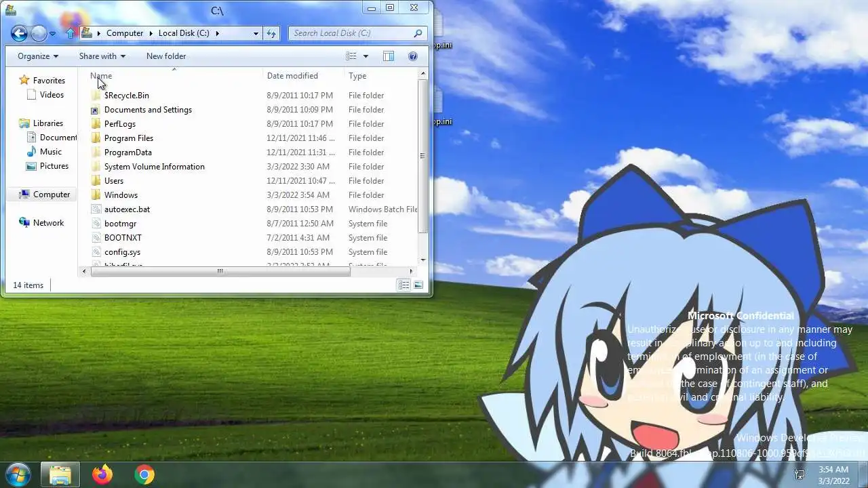This screenshot has height=488, width=868.
Task: Open the Share with menu
Action: pos(102,56)
